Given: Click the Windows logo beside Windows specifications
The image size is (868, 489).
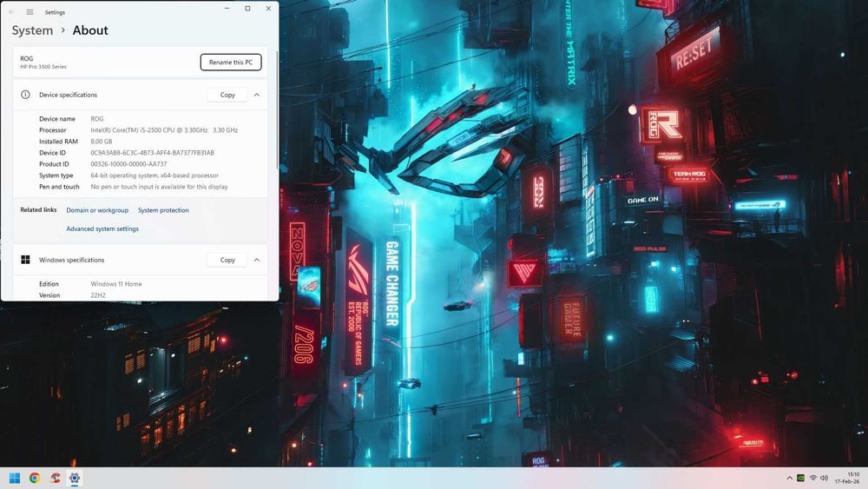Looking at the screenshot, I should (25, 260).
